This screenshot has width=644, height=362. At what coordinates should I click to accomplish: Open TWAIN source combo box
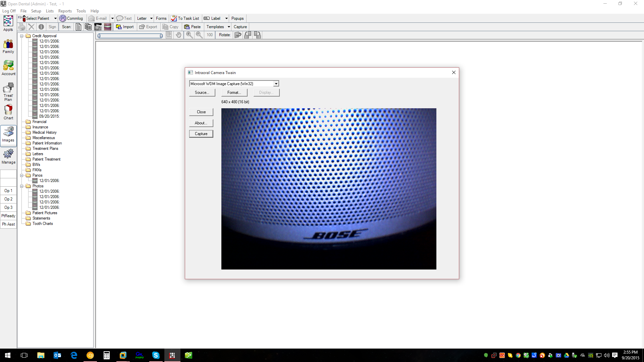pos(234,84)
